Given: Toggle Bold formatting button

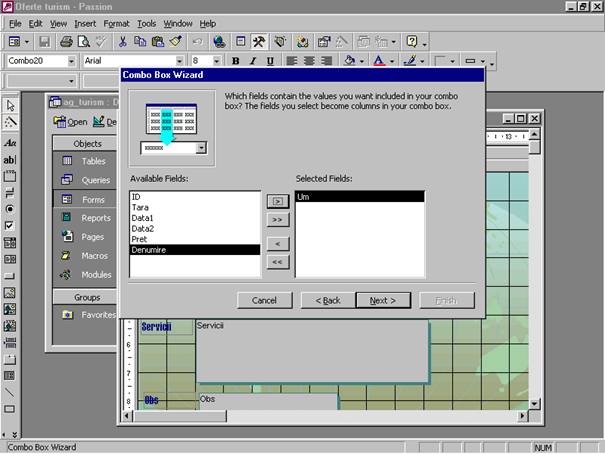Looking at the screenshot, I should click(x=235, y=61).
